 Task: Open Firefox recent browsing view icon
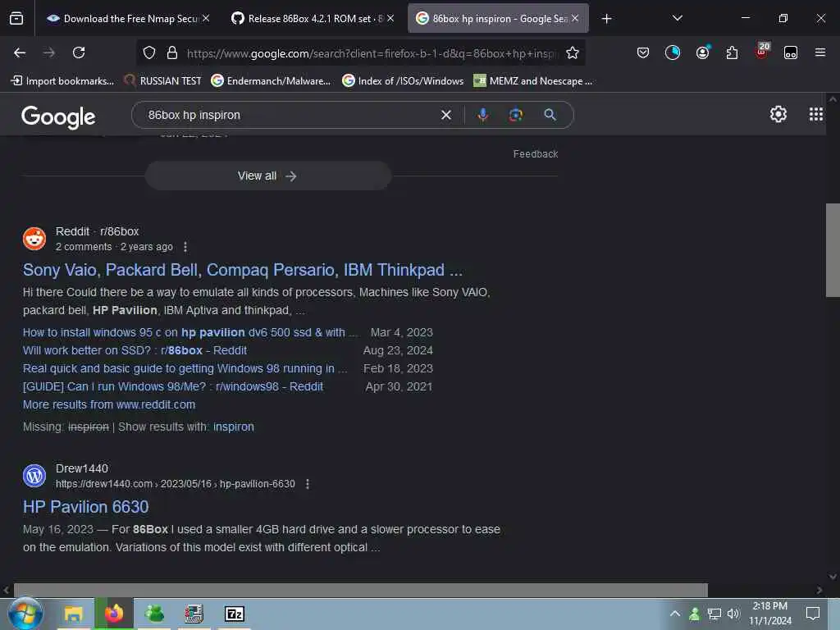pyautogui.click(x=16, y=19)
